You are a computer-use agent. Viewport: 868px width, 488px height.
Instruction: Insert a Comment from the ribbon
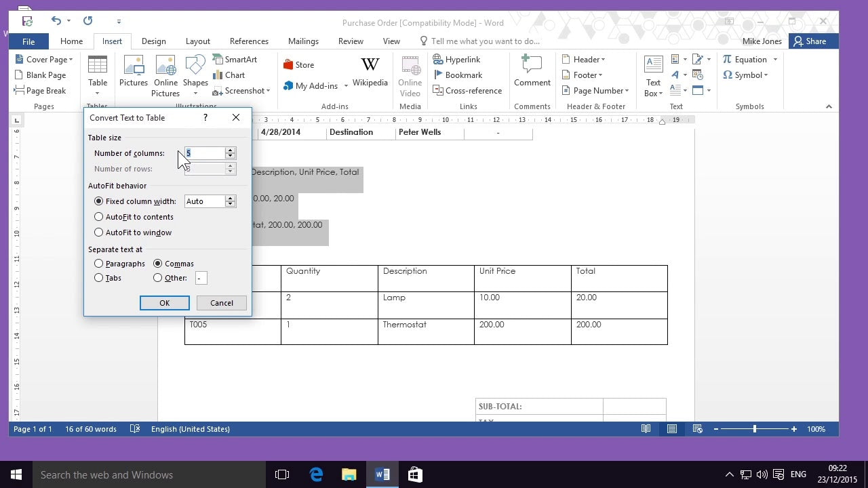[532, 72]
